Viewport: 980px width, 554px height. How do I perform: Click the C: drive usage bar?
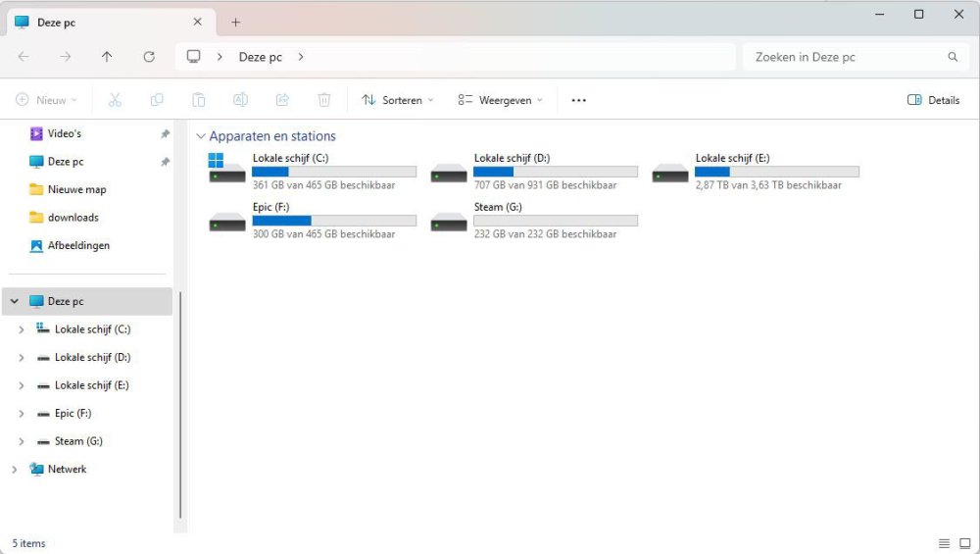pos(334,172)
